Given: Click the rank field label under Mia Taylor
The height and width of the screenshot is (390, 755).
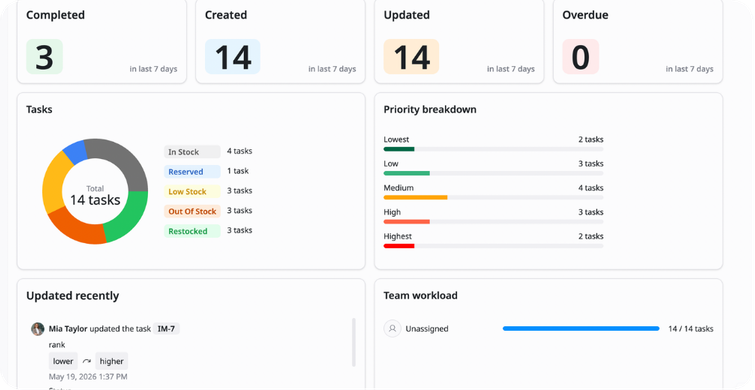Looking at the screenshot, I should pyautogui.click(x=57, y=345).
